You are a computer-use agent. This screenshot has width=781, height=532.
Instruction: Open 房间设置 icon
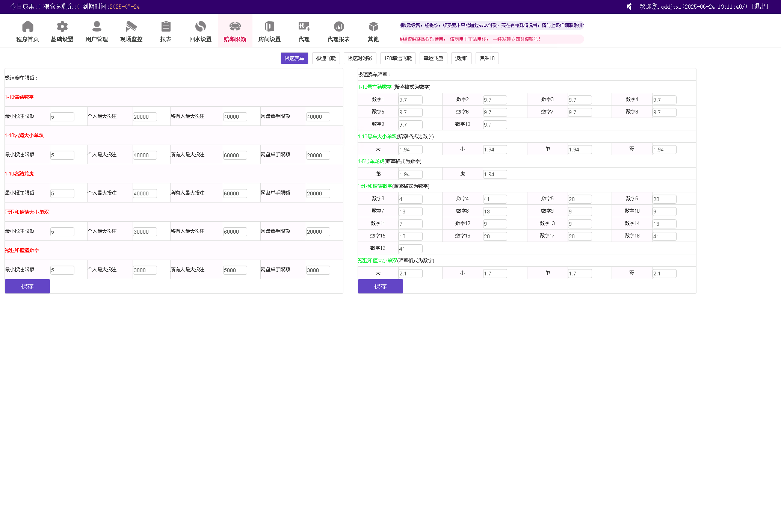click(x=269, y=27)
